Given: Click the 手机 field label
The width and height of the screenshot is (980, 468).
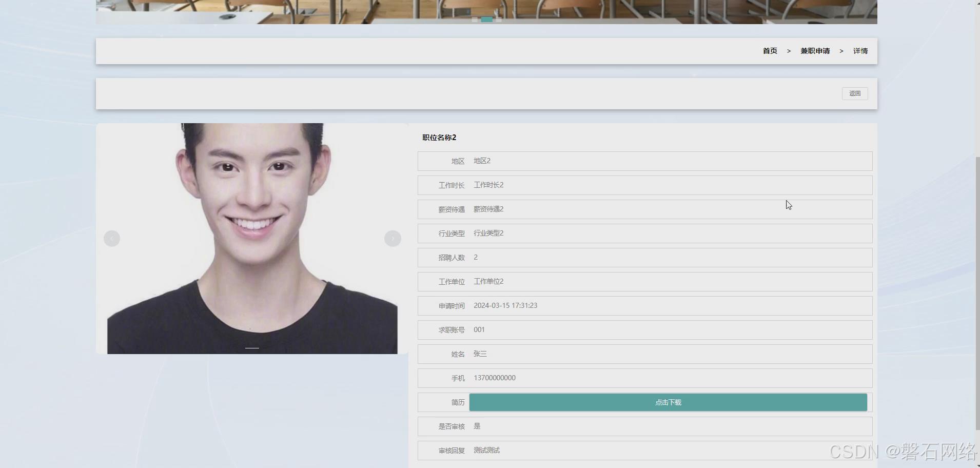Looking at the screenshot, I should coord(458,379).
